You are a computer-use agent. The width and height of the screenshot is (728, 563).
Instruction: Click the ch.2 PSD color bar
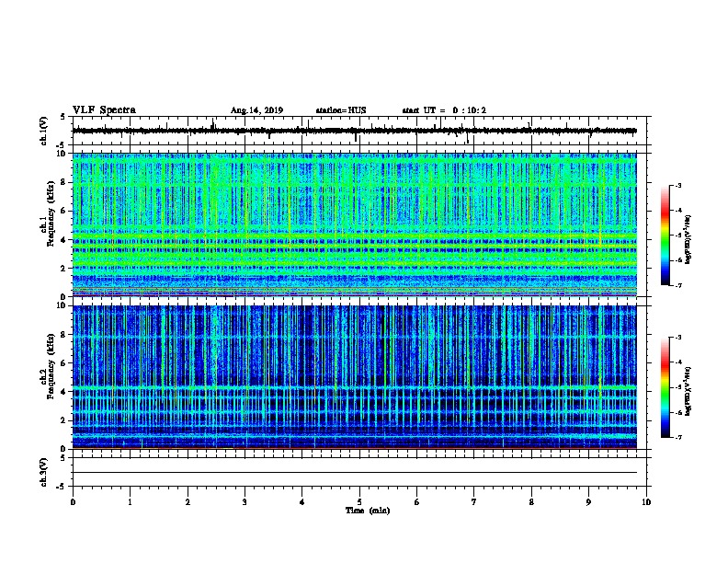[665, 387]
